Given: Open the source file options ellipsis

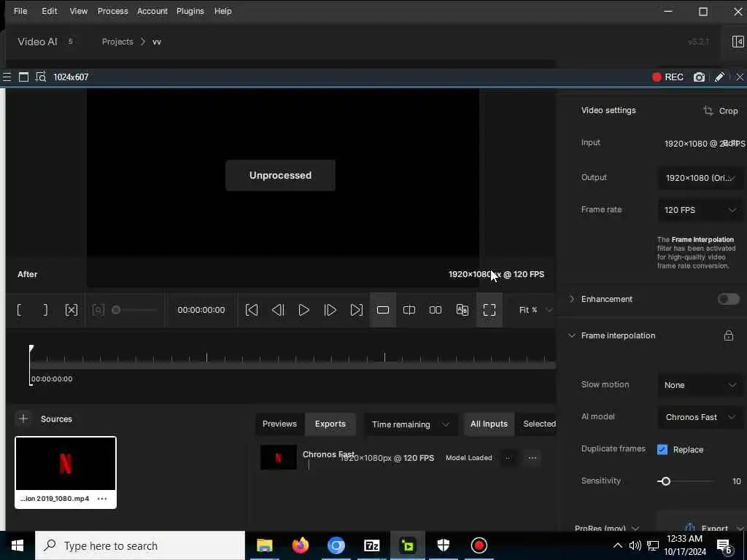Looking at the screenshot, I should point(102,499).
